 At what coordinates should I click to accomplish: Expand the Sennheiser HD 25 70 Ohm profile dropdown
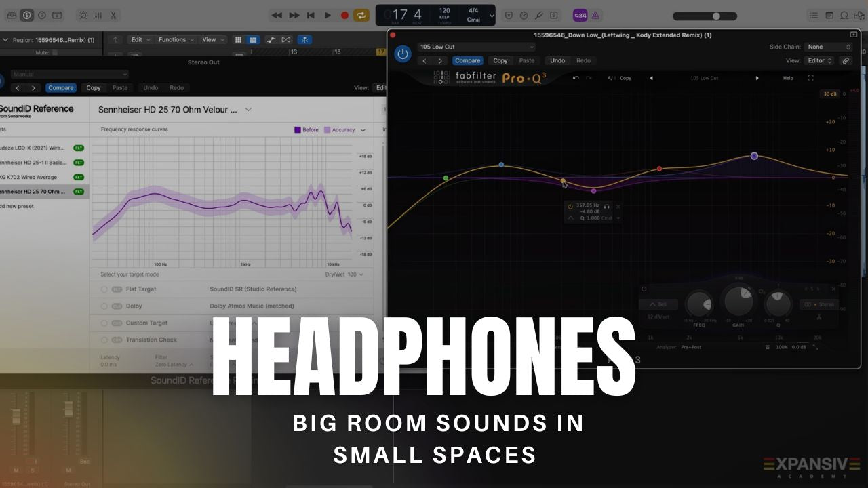(248, 109)
